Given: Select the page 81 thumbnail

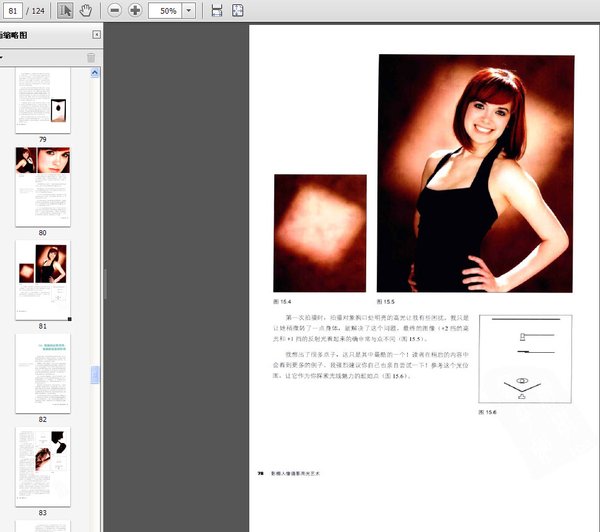Looking at the screenshot, I should 42,279.
